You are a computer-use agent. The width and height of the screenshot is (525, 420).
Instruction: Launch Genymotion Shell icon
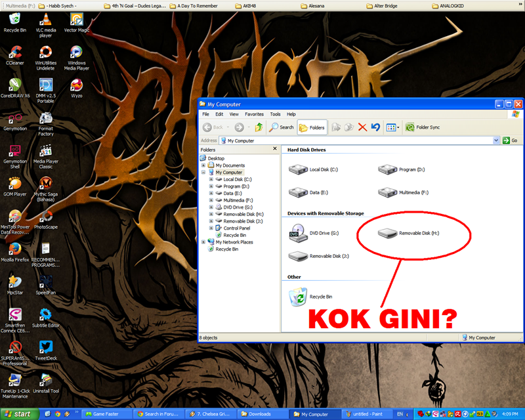[14, 156]
